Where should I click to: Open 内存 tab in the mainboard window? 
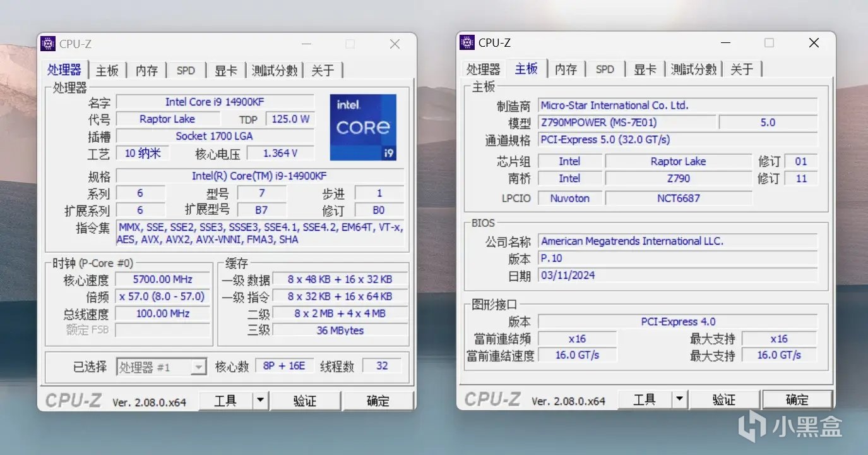(x=566, y=69)
